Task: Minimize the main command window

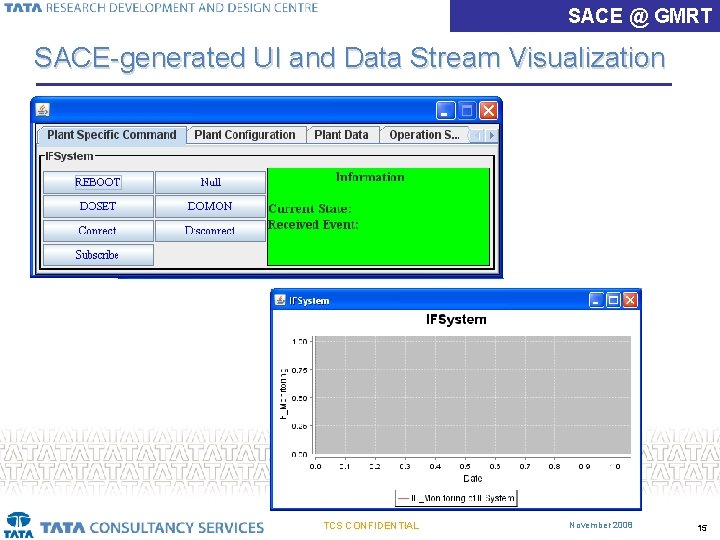Action: (x=445, y=111)
